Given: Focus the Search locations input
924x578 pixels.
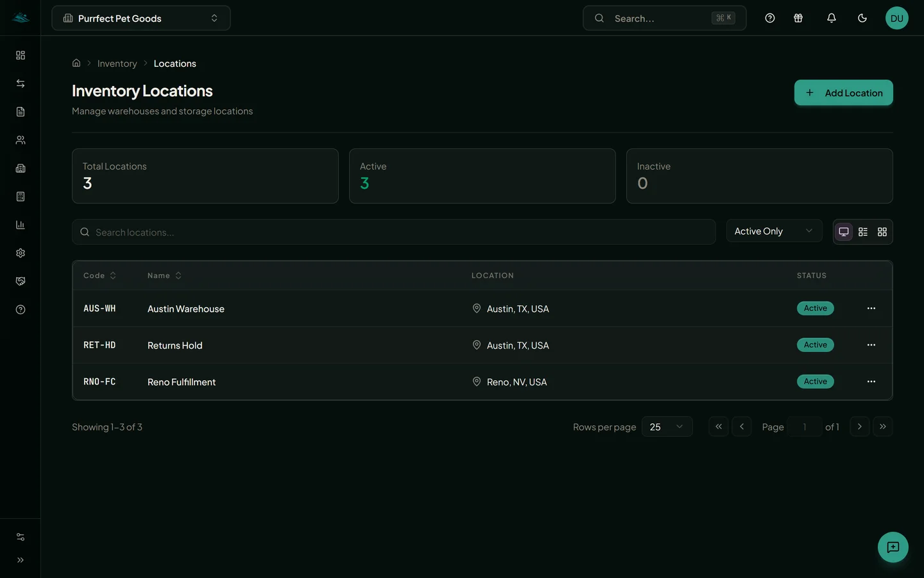Looking at the screenshot, I should (394, 232).
